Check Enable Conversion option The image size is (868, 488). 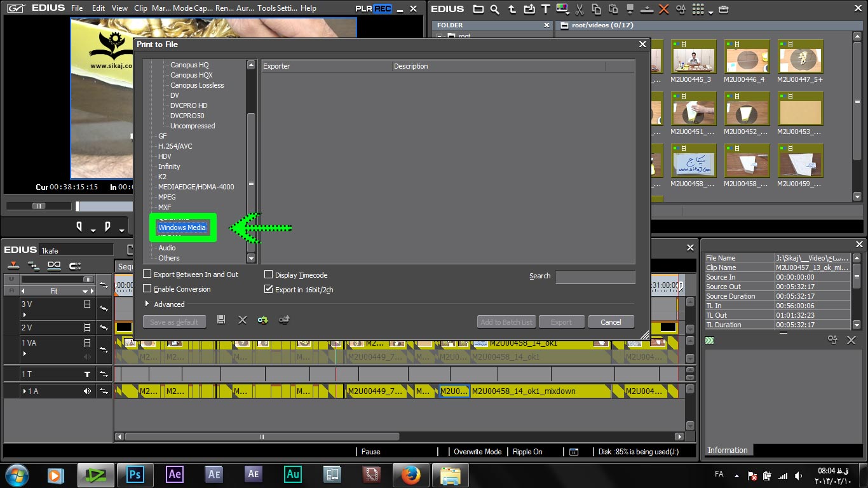coord(147,288)
